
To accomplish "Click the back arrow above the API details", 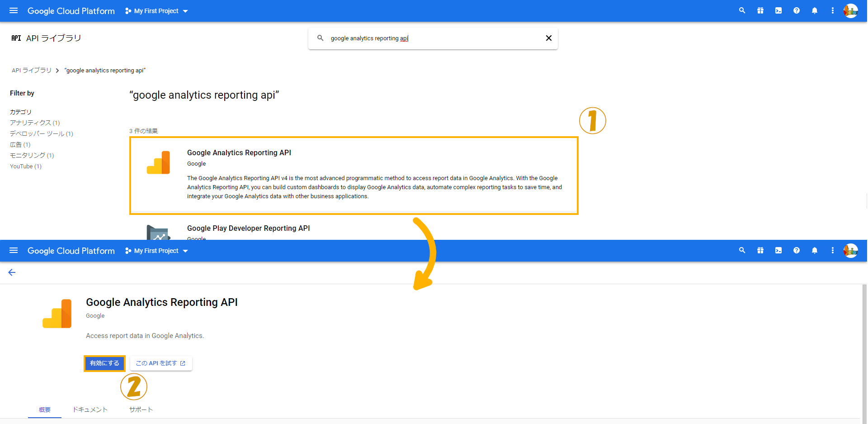I will (12, 272).
